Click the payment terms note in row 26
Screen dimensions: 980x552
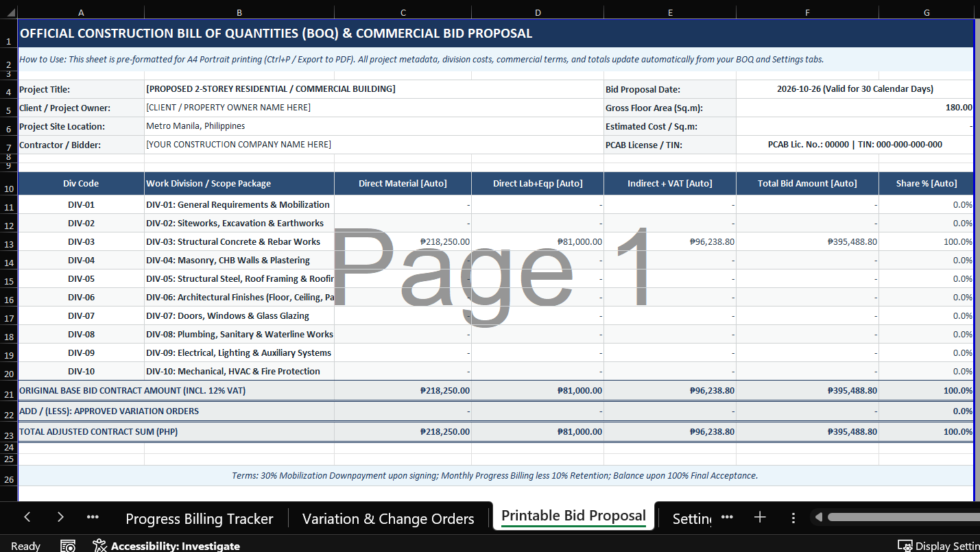[496, 475]
